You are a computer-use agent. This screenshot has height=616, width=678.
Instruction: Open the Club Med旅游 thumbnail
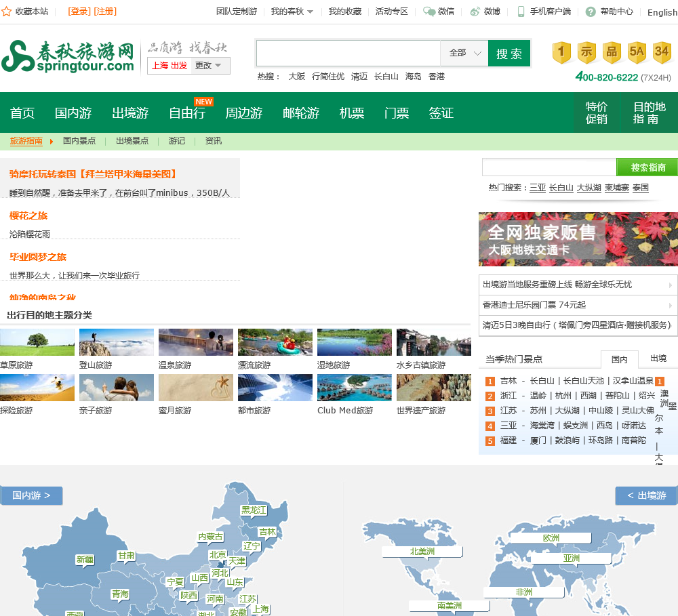(x=355, y=388)
